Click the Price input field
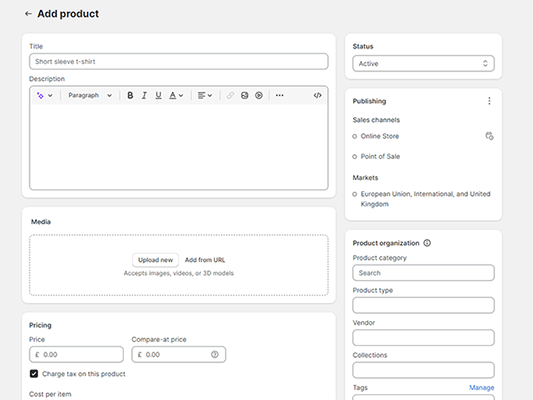This screenshot has width=533, height=400. [76, 354]
